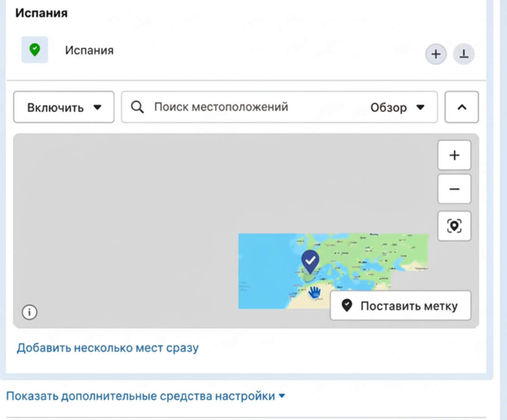The width and height of the screenshot is (507, 420).
Task: Click the zoom in icon on the map
Action: tap(454, 155)
